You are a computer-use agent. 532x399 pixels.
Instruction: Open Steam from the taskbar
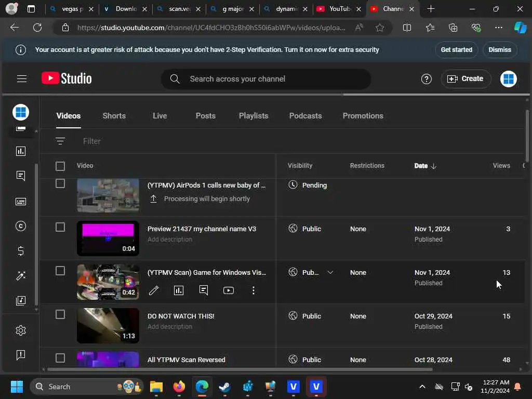[x=224, y=387]
